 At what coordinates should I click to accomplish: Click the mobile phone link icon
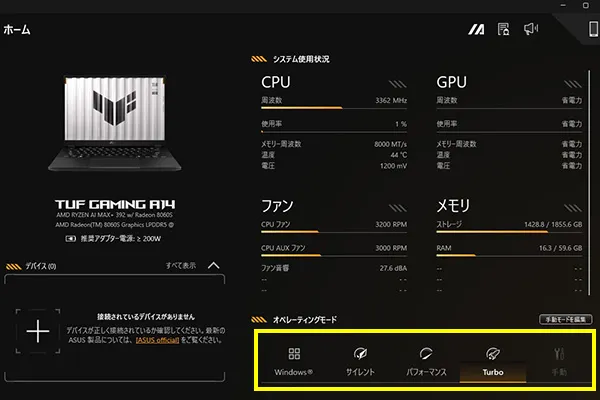592,29
